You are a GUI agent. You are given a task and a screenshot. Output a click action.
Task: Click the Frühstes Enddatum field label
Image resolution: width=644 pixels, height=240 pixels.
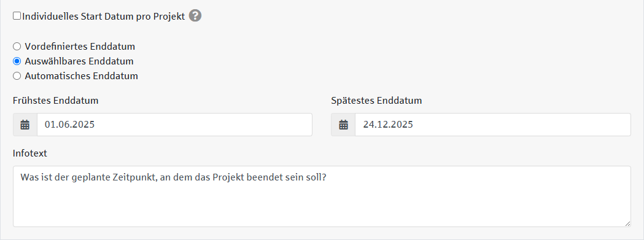pyautogui.click(x=55, y=101)
